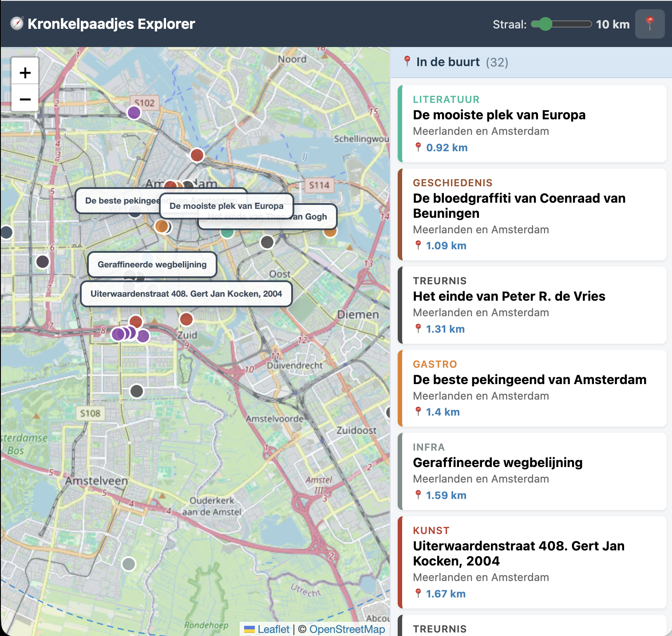This screenshot has height=636, width=672.
Task: Click the 'Geraffineerde wegbelijning' map tooltip
Action: pyautogui.click(x=152, y=264)
